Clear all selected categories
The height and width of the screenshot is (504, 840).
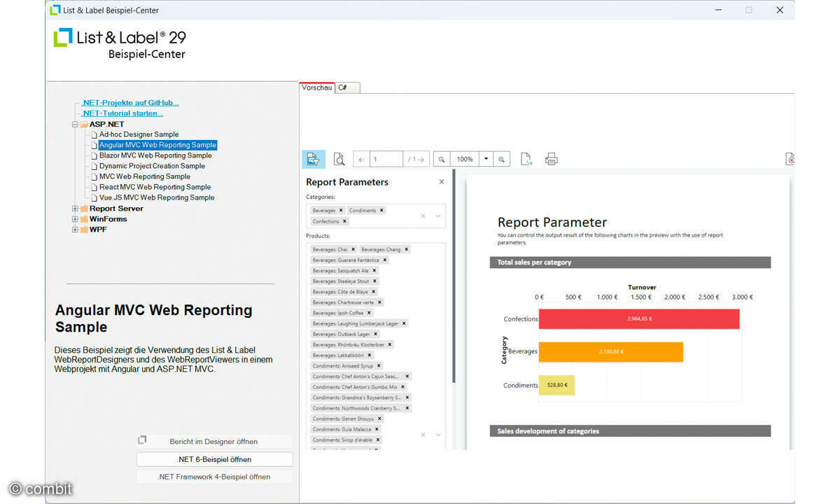[423, 216]
